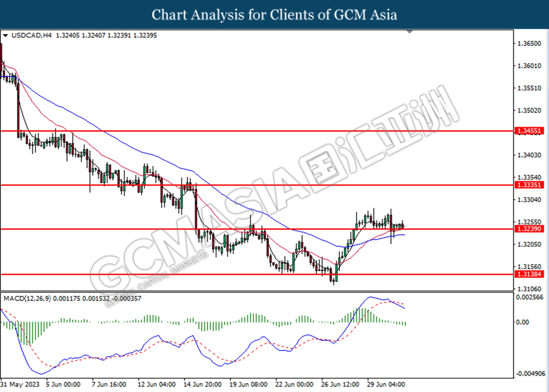This screenshot has height=392, width=549.
Task: Click the MACD scale value 0.002566
Action: pos(530,297)
